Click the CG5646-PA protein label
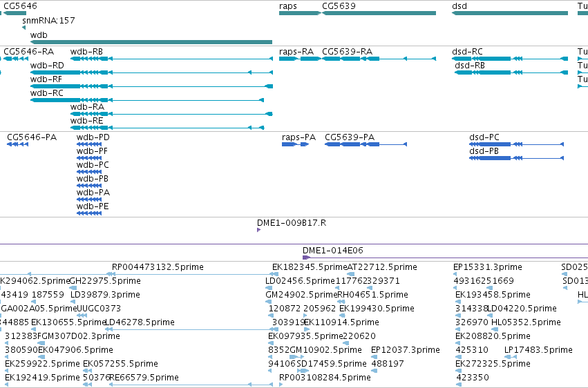Viewport: 588px width, 388px height. (32, 137)
